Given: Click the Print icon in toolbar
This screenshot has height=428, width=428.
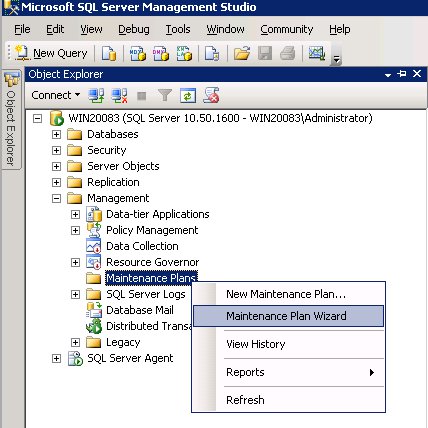Looking at the screenshot, I should (288, 53).
